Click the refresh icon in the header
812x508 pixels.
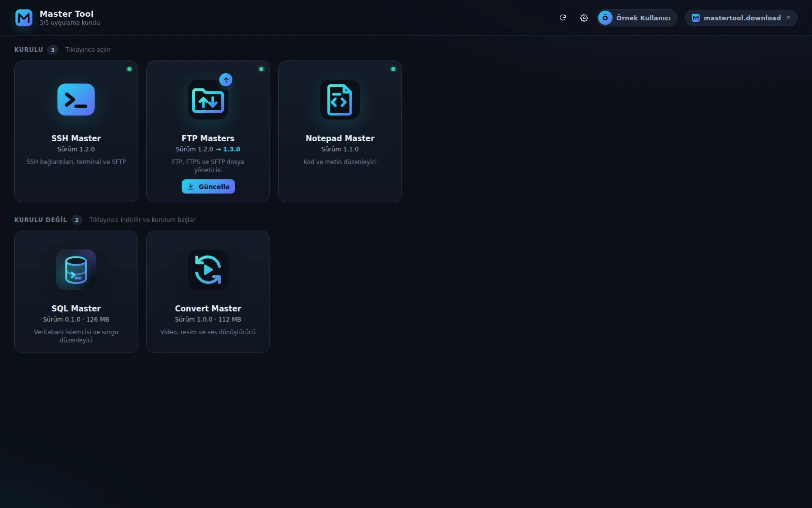(563, 18)
